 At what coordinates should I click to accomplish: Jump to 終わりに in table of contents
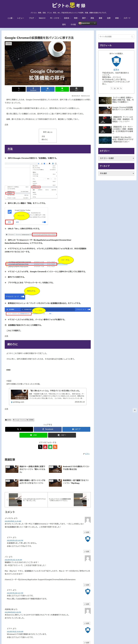coord(45,140)
